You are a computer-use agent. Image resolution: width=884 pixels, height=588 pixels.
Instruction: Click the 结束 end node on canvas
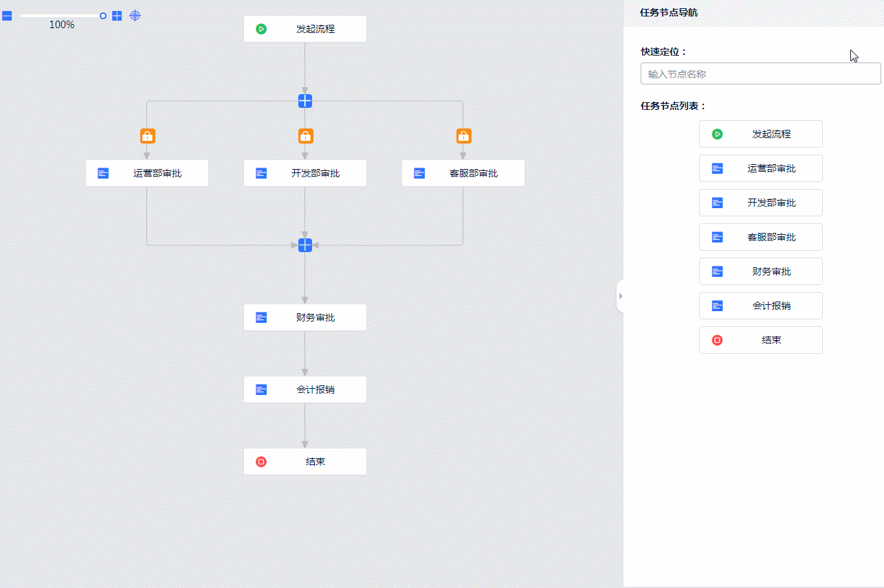[305, 462]
